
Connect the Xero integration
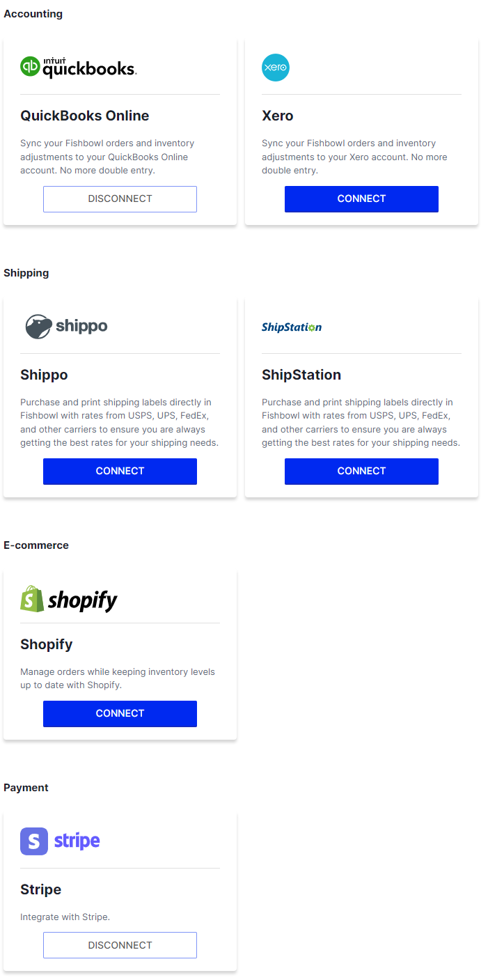(361, 199)
